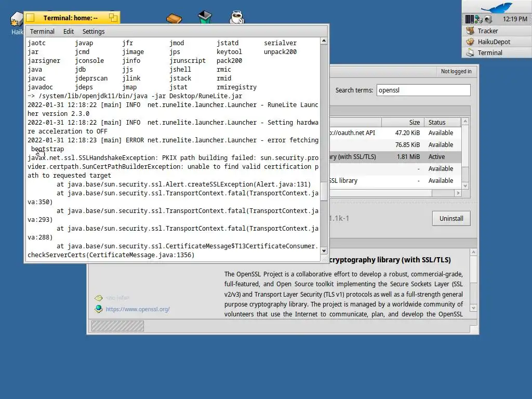Click the description pane scroll down arrow

[x=474, y=308]
